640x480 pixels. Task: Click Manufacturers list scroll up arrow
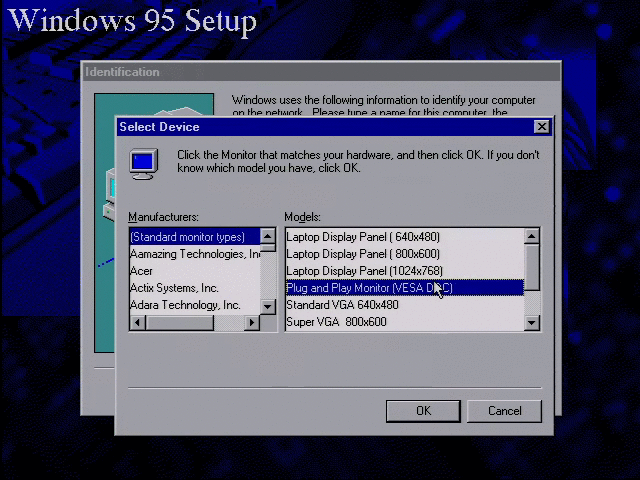click(268, 236)
